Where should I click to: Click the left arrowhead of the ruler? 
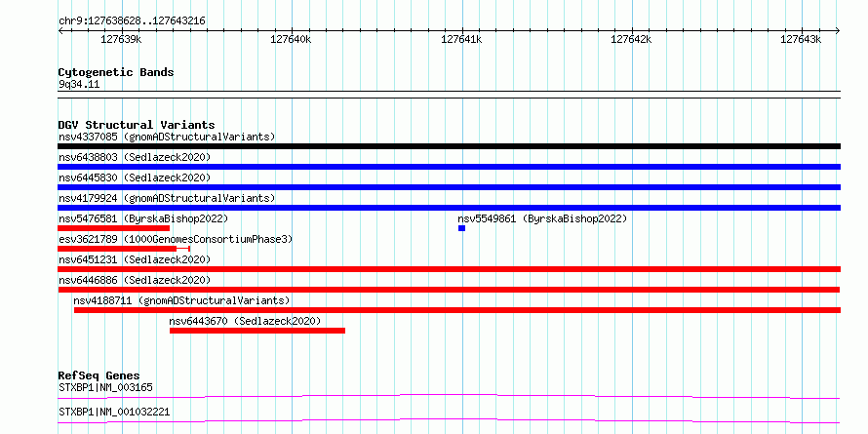coord(60,30)
